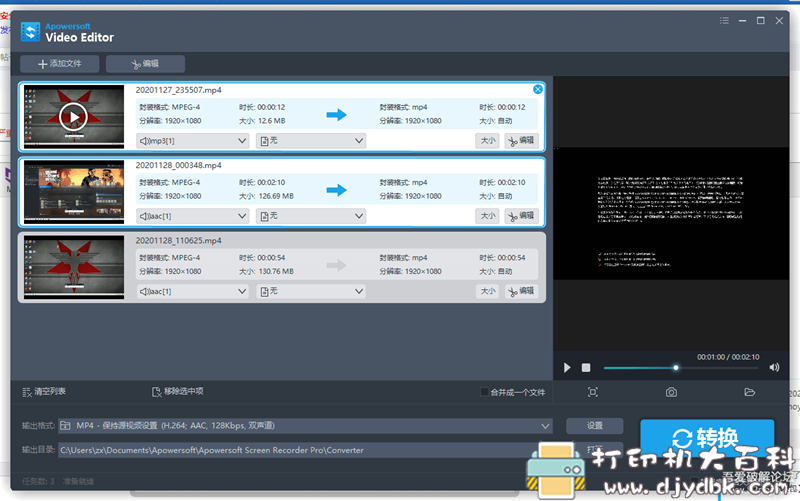800x501 pixels.
Task: Play thumbnail of 20201127_235507.mp4
Action: pyautogui.click(x=73, y=117)
